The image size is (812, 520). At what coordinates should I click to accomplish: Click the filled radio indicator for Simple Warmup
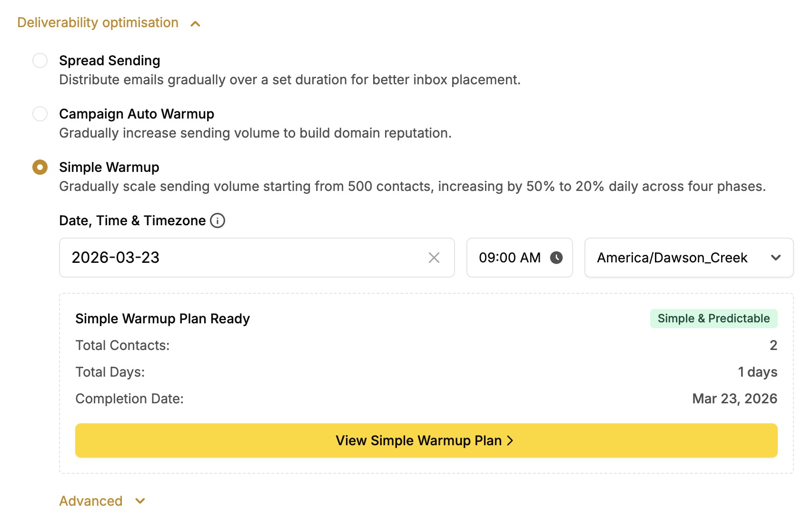point(40,167)
